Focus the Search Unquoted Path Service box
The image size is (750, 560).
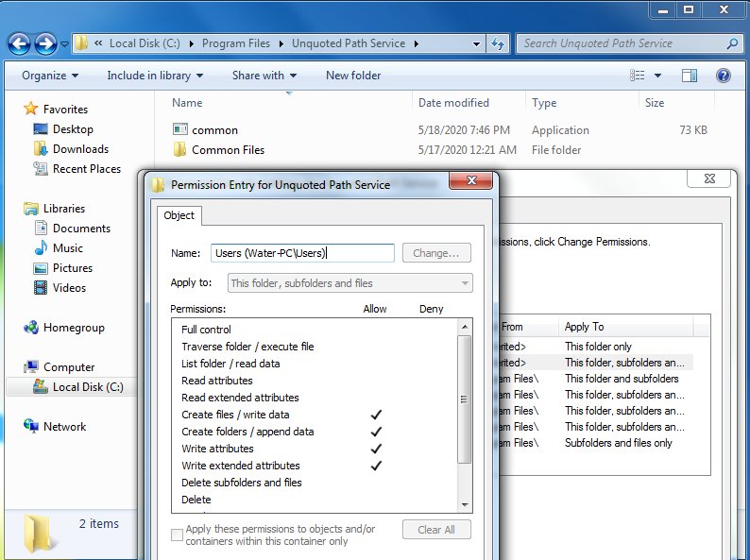coord(622,43)
